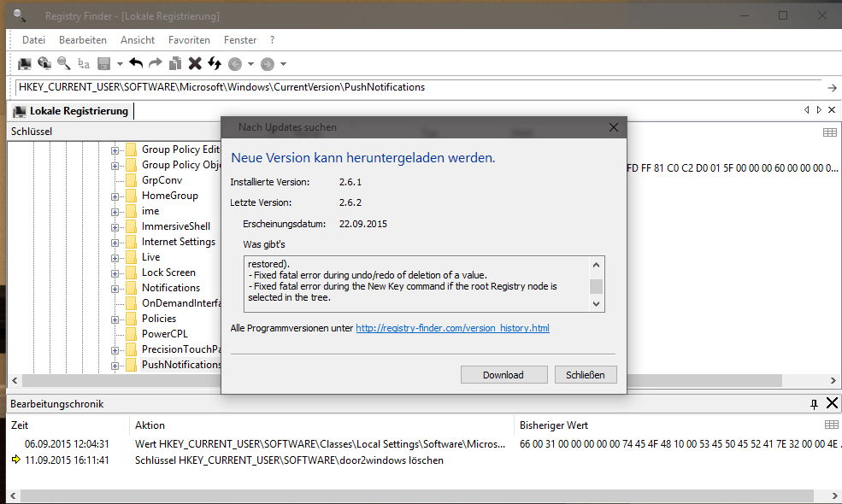The width and height of the screenshot is (842, 504).
Task: Expand the PushNotifications tree node
Action: (115, 366)
